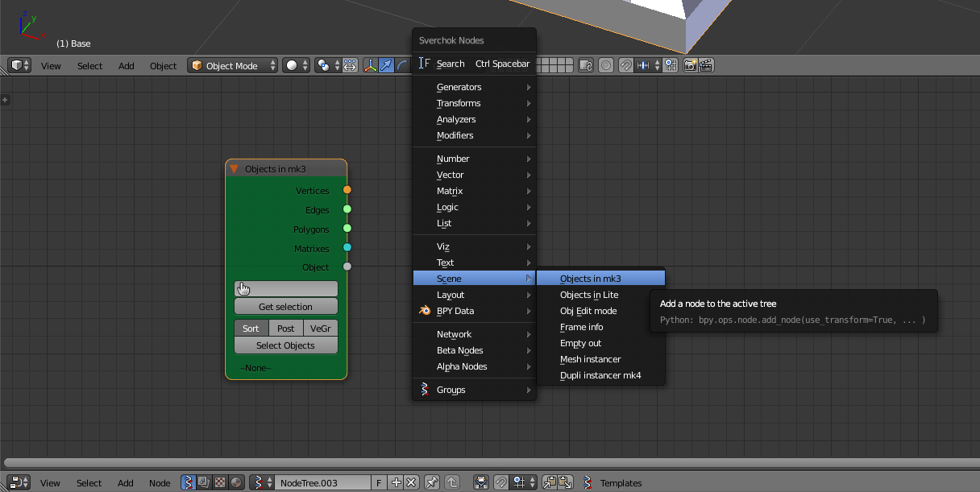The image size is (980, 492).
Task: Click the OpenGL render image camera icon
Action: coord(691,65)
